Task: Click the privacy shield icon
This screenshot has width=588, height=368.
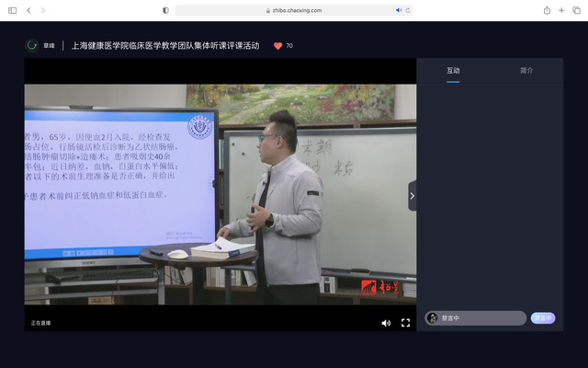Action: [x=165, y=10]
